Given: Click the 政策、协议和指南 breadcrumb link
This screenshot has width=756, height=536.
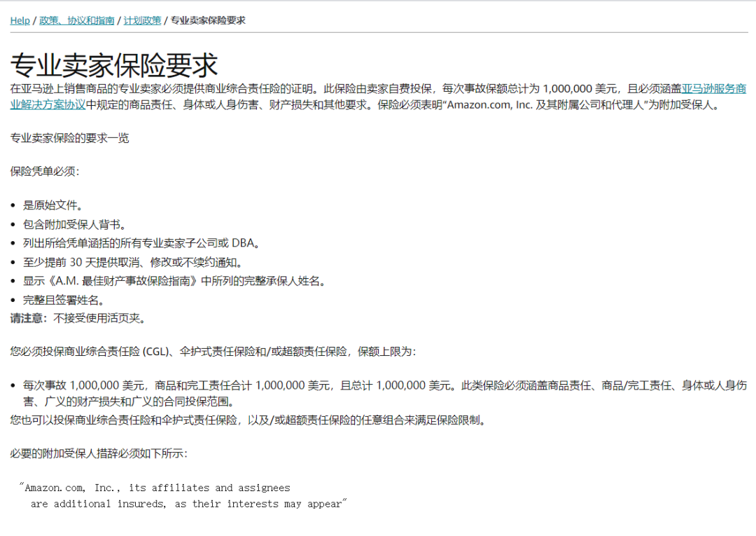Looking at the screenshot, I should [76, 20].
